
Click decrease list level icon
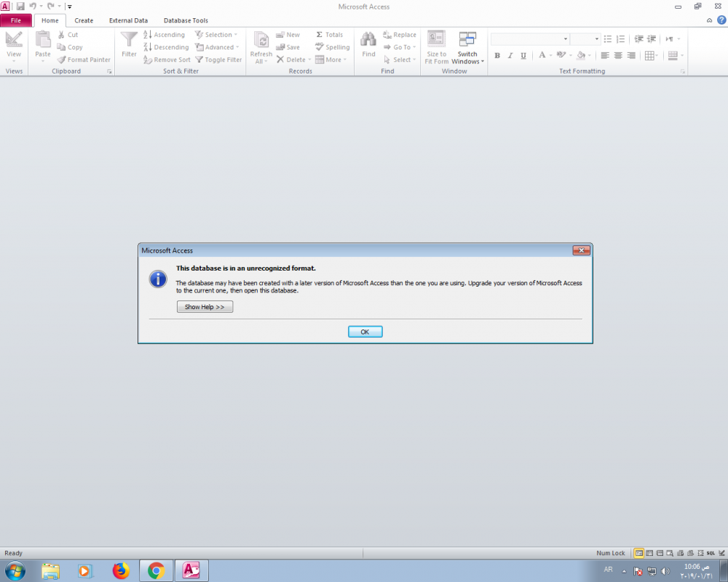pos(639,39)
